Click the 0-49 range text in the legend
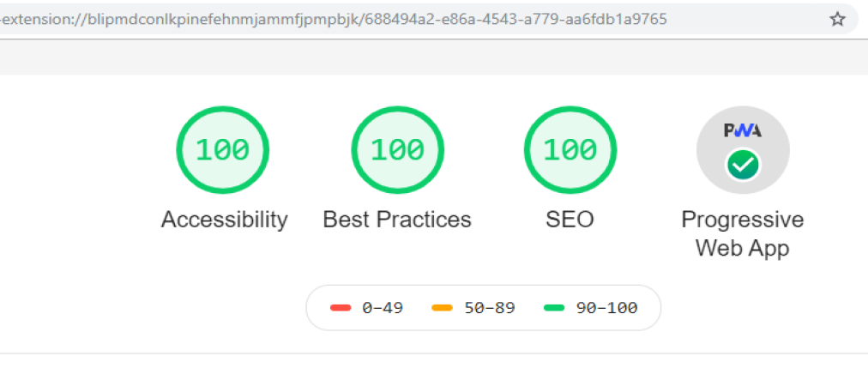Screen dimensions: 868x386 (x=383, y=307)
